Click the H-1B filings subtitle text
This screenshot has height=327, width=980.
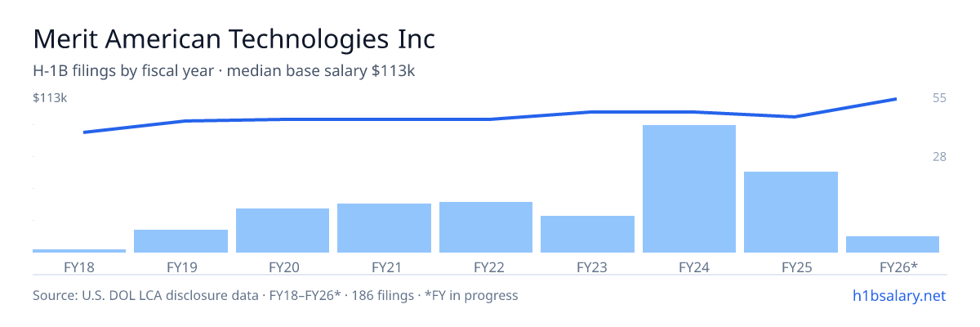[225, 71]
